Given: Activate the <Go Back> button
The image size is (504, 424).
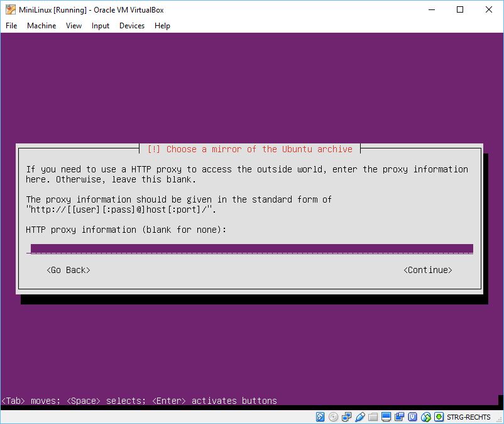Looking at the screenshot, I should pyautogui.click(x=68, y=270).
